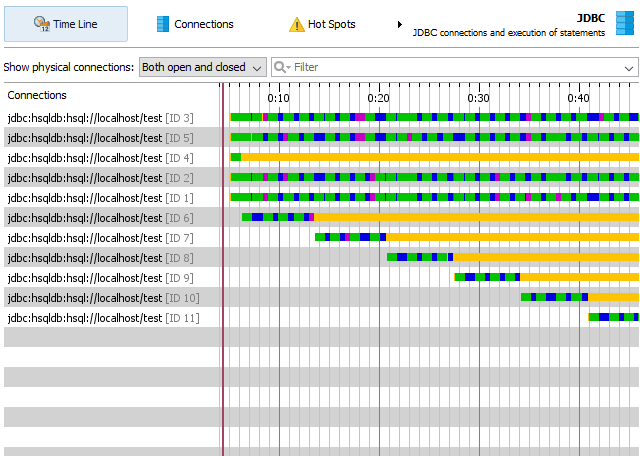Open the 'Both open and closed' dropdown
The image size is (640, 456).
pyautogui.click(x=202, y=67)
